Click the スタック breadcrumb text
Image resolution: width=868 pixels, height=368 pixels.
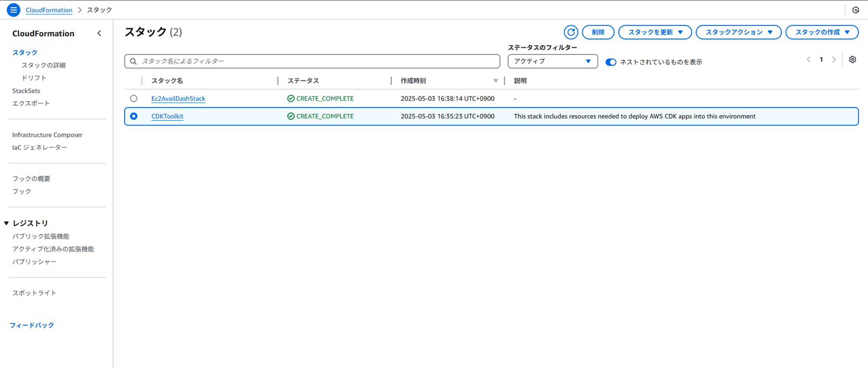[99, 10]
